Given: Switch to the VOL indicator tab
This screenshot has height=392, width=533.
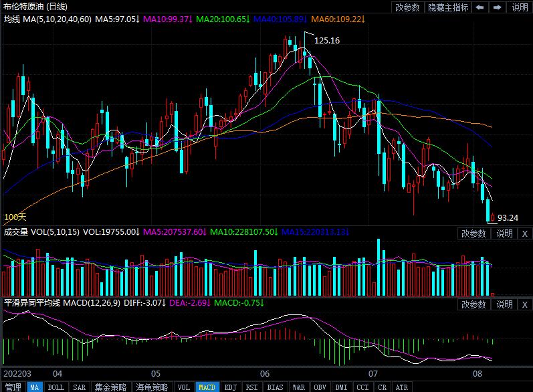Looking at the screenshot, I should [x=184, y=387].
